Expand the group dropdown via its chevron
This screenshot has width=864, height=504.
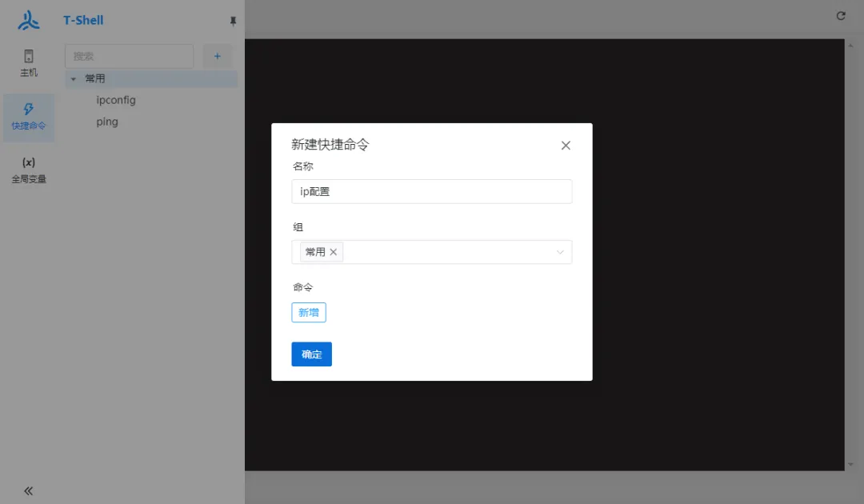click(x=562, y=251)
